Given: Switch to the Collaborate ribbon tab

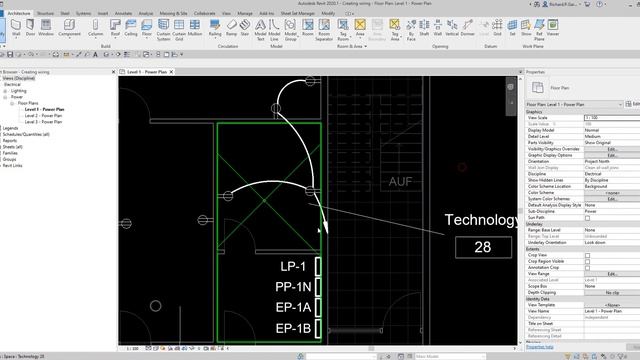Looking at the screenshot, I should 204,13.
